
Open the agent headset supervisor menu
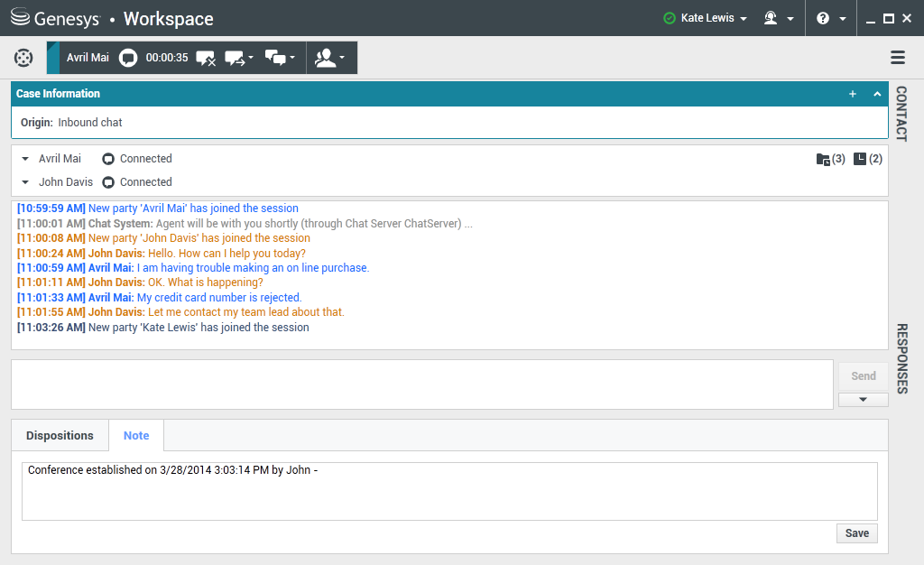tap(778, 18)
